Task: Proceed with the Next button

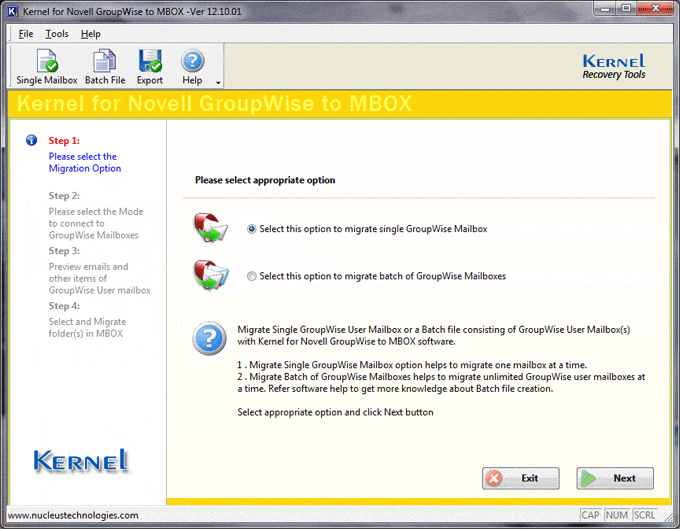Action: (615, 478)
